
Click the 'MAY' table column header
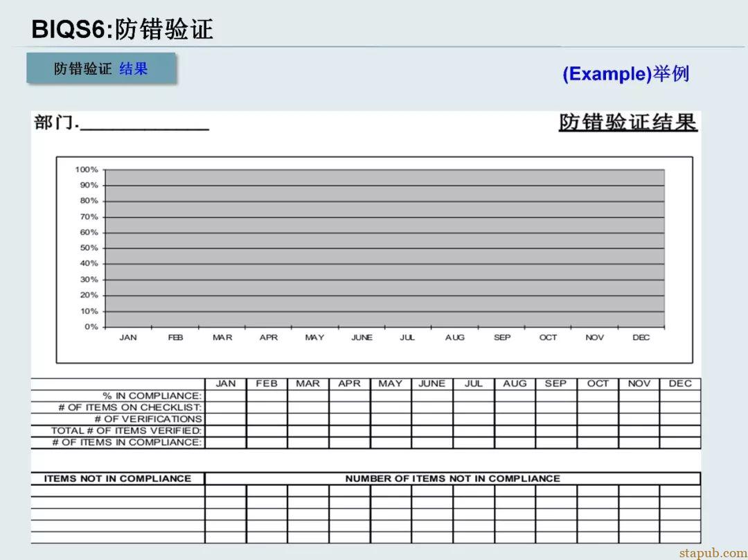click(390, 383)
